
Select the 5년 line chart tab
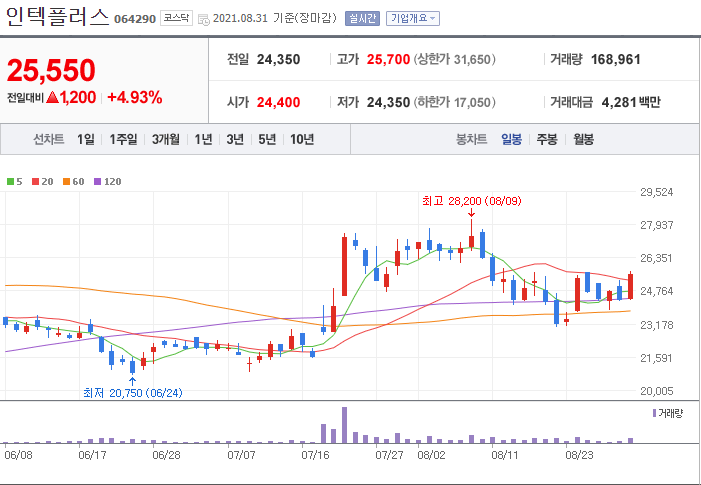(267, 139)
